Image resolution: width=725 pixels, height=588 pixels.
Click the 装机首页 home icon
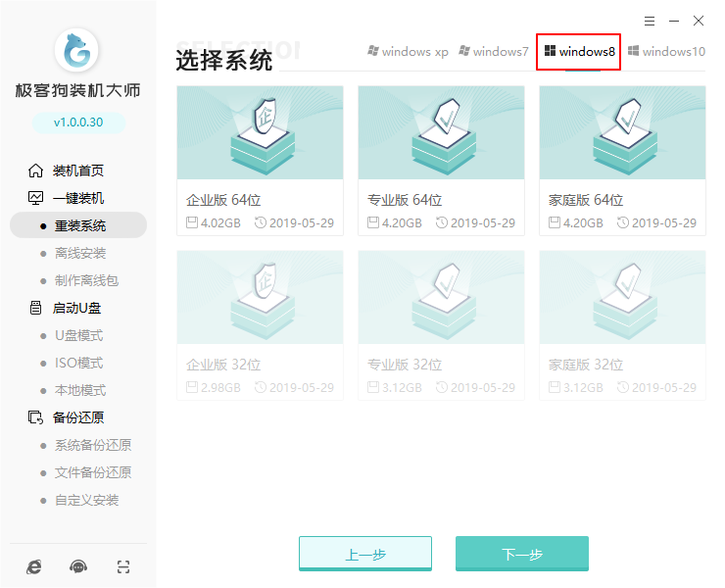(x=35, y=171)
